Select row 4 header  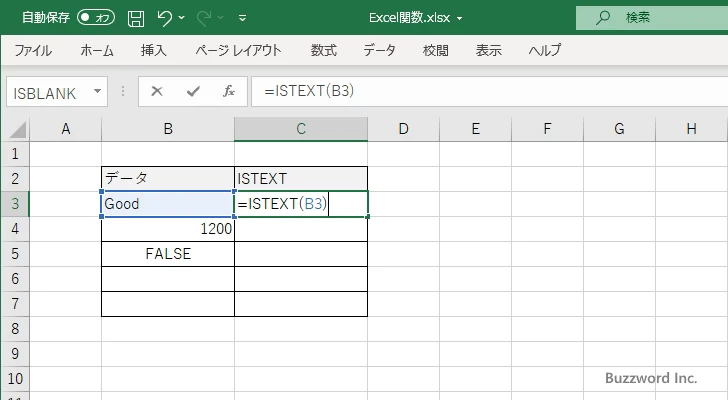(15, 229)
